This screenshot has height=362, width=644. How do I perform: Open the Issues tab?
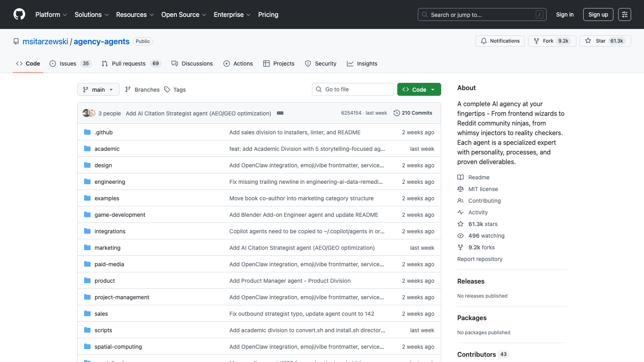tap(68, 64)
